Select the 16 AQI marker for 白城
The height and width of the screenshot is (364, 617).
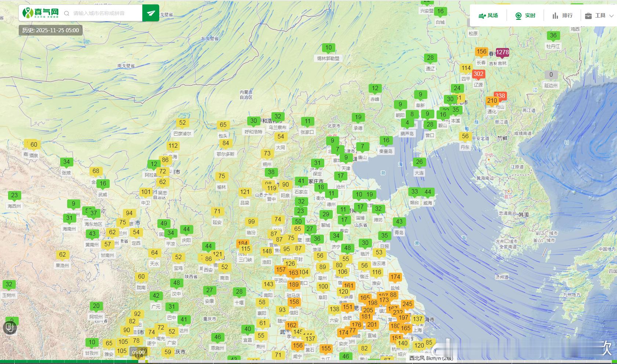pyautogui.click(x=440, y=11)
